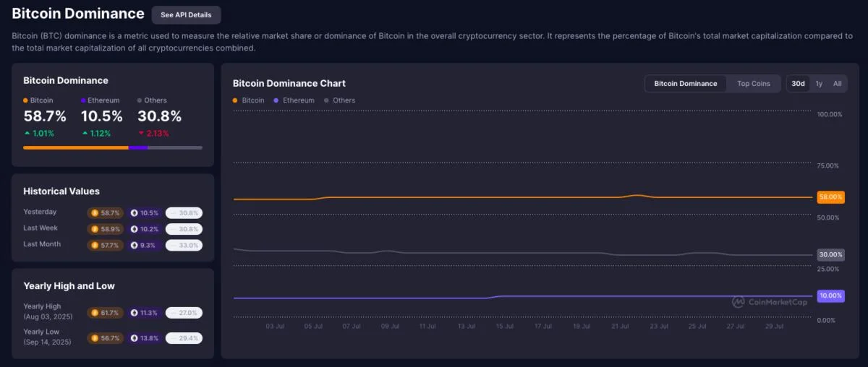The image size is (868, 367).
Task: Click the red down arrow beside 2.13%
Action: tap(140, 134)
